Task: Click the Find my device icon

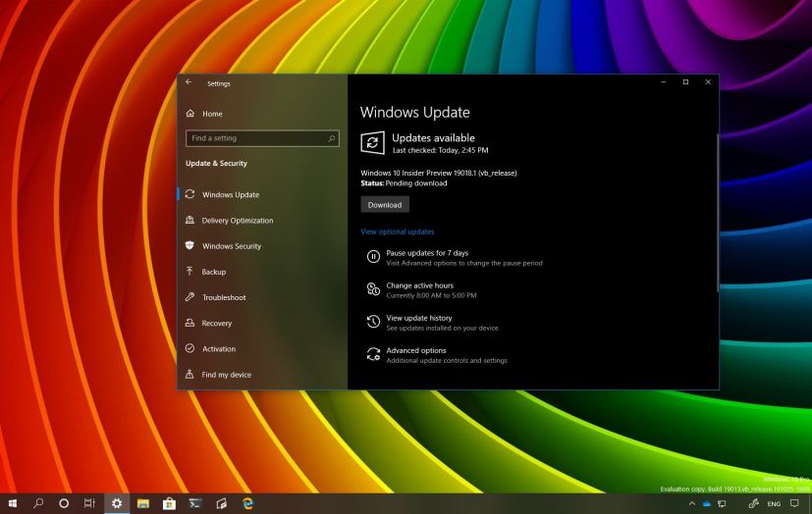Action: point(189,374)
